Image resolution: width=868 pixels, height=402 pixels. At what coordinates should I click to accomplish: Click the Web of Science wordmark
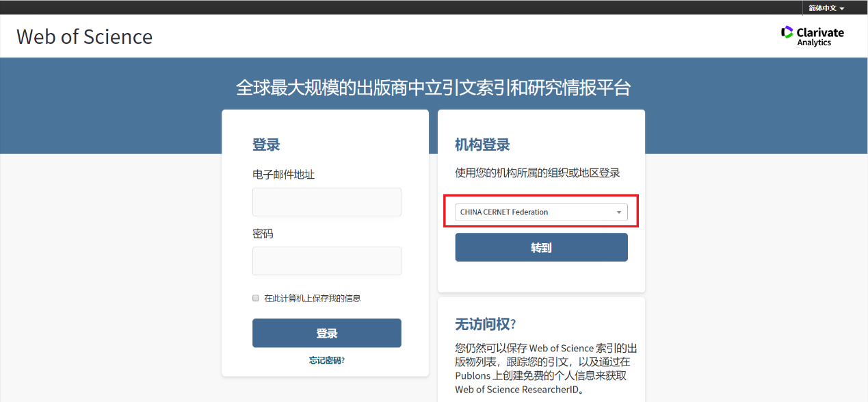[84, 37]
